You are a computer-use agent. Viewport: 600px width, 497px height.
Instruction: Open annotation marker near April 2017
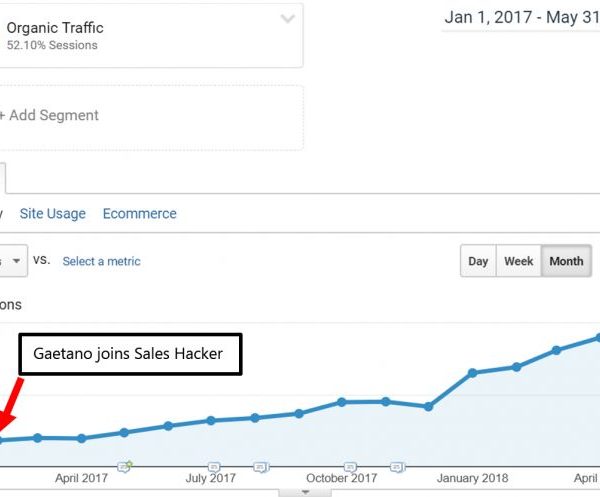point(125,466)
